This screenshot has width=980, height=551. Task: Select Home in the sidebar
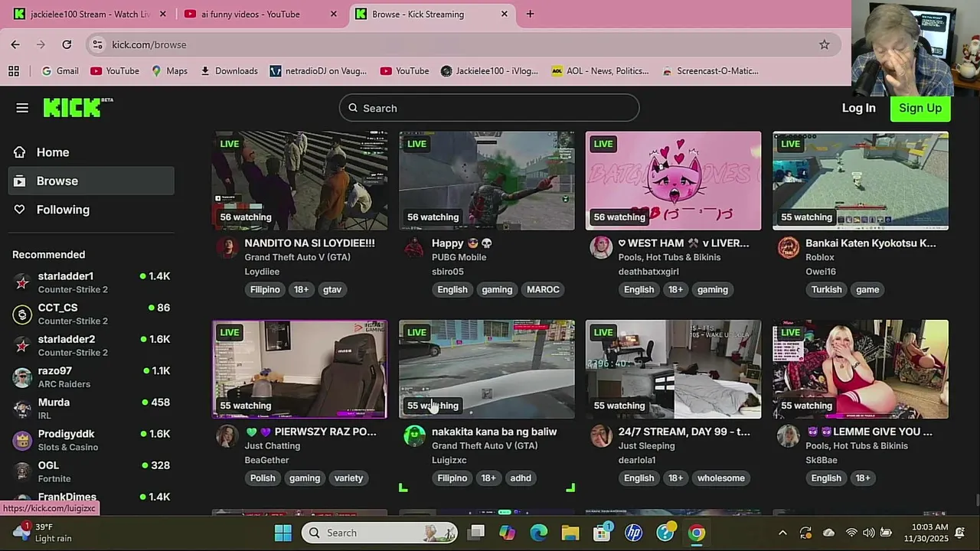91,152
